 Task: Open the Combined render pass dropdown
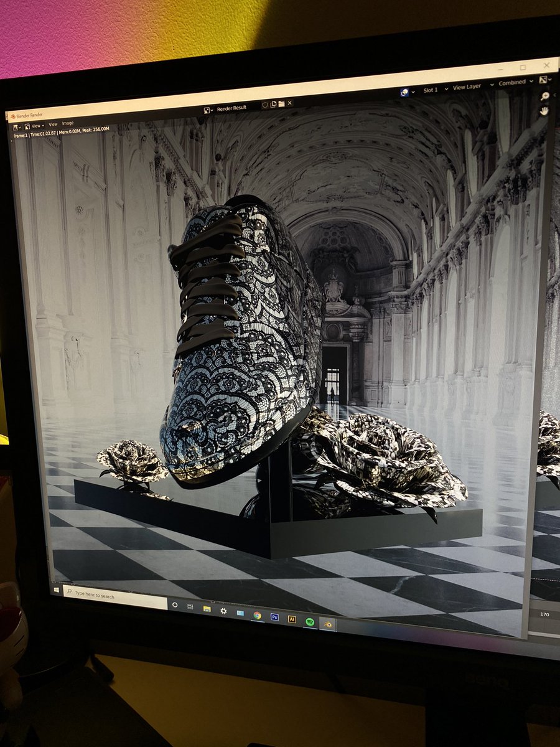[x=516, y=82]
